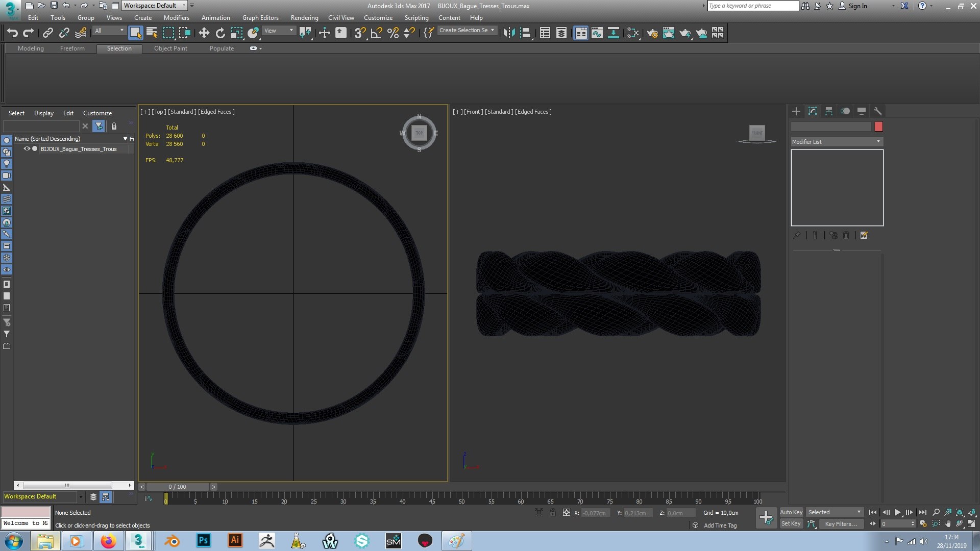This screenshot has height=551, width=980.
Task: Expand the All selection filter dropdown
Action: [x=109, y=31]
